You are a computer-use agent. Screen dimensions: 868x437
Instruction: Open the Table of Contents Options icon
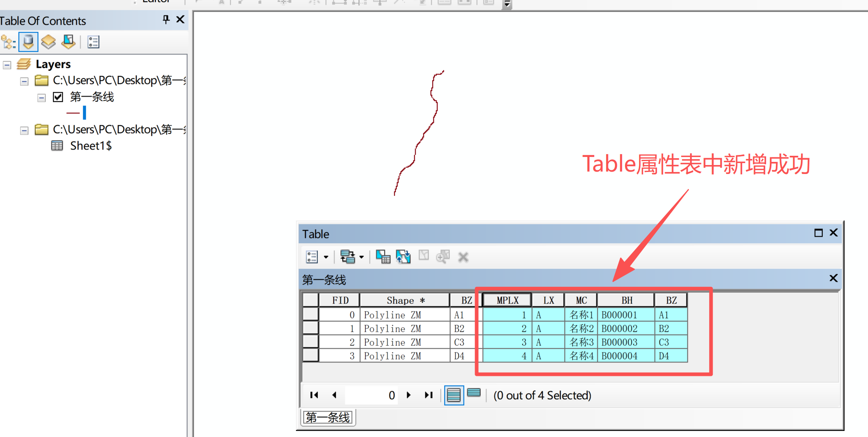pos(93,42)
